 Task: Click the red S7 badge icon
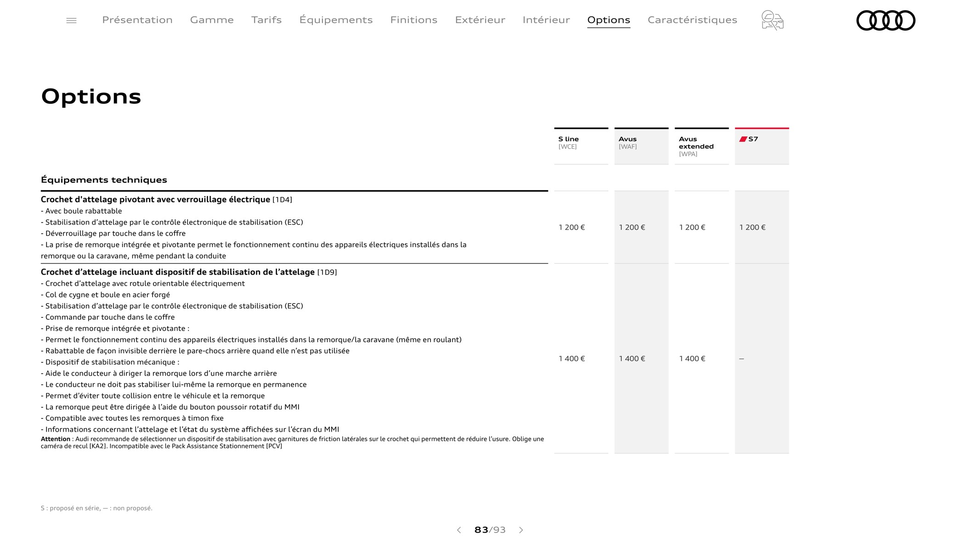(743, 139)
